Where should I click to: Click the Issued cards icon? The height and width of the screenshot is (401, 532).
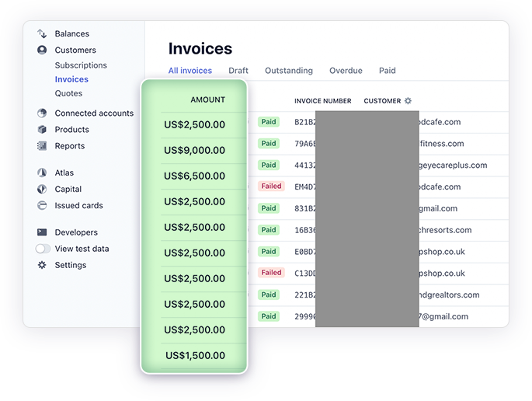click(42, 205)
